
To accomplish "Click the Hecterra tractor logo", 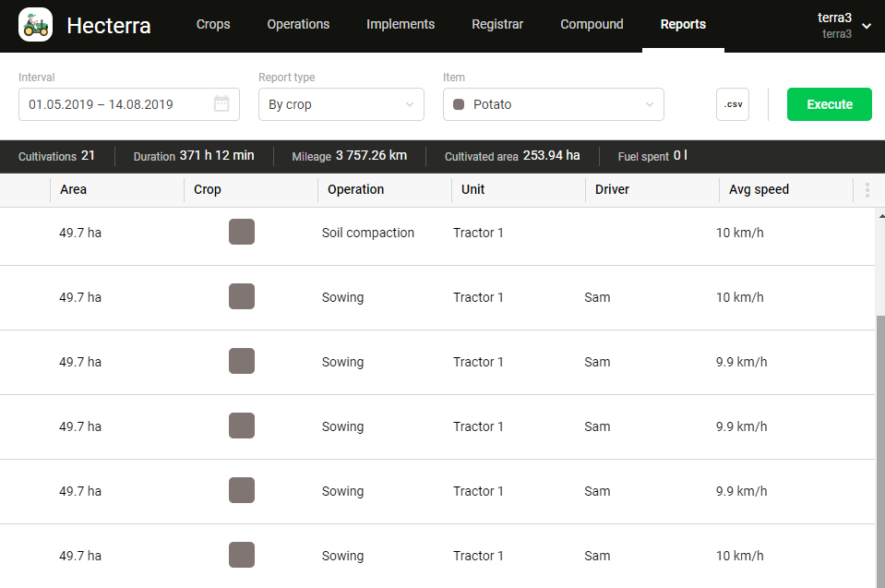I will (35, 25).
